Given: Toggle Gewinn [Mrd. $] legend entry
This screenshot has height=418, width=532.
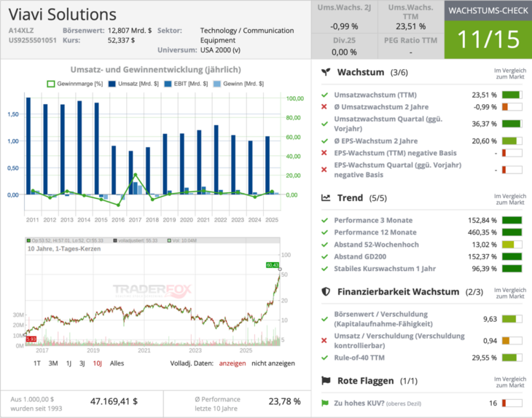Looking at the screenshot, I should (x=238, y=84).
